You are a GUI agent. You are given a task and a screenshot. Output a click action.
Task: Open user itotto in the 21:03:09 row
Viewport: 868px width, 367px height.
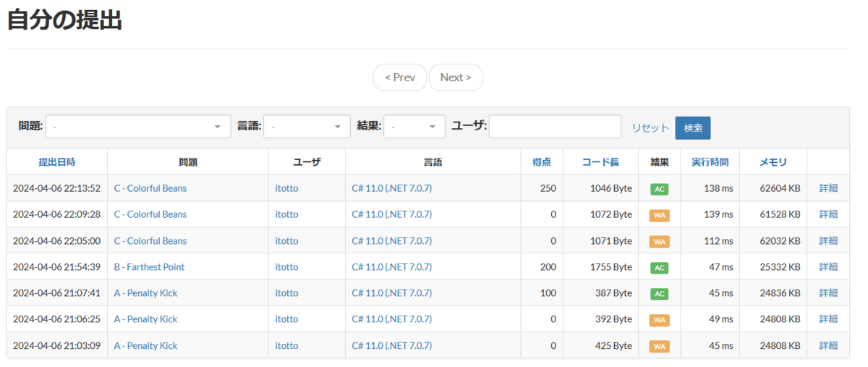[286, 345]
